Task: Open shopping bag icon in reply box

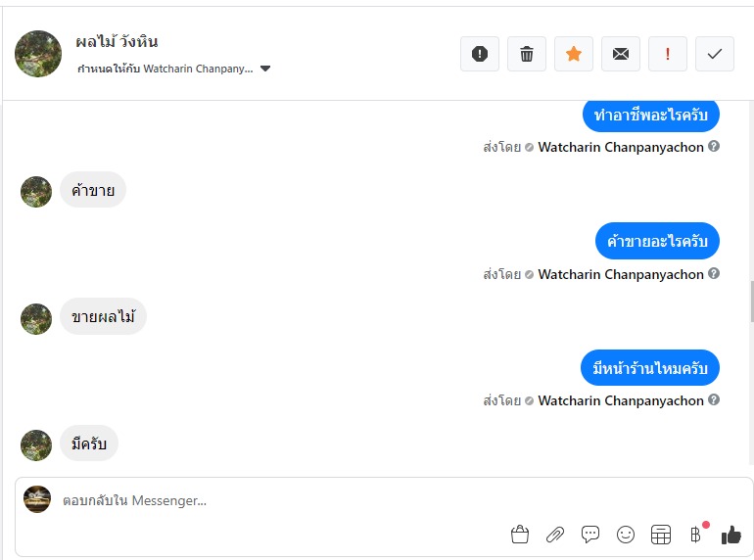Action: [x=520, y=535]
